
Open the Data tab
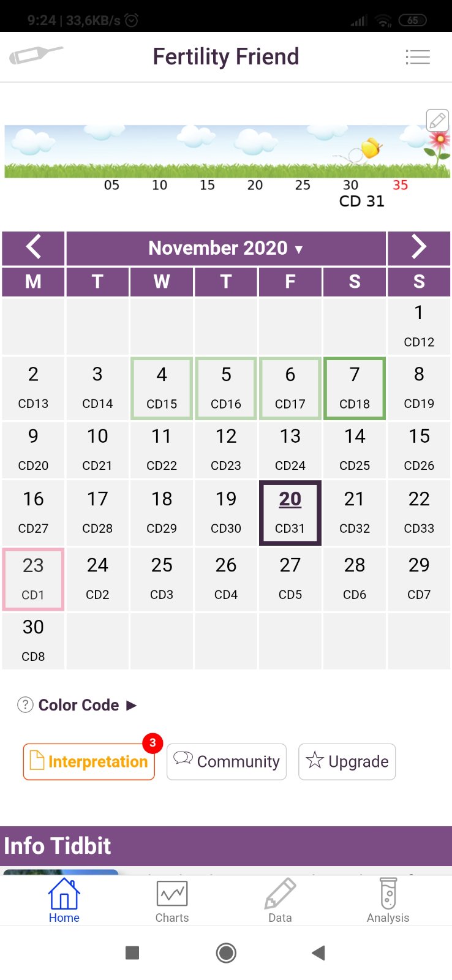[x=280, y=902]
